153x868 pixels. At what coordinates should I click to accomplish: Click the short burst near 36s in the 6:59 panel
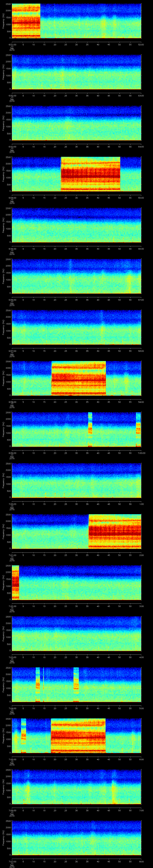90,429
